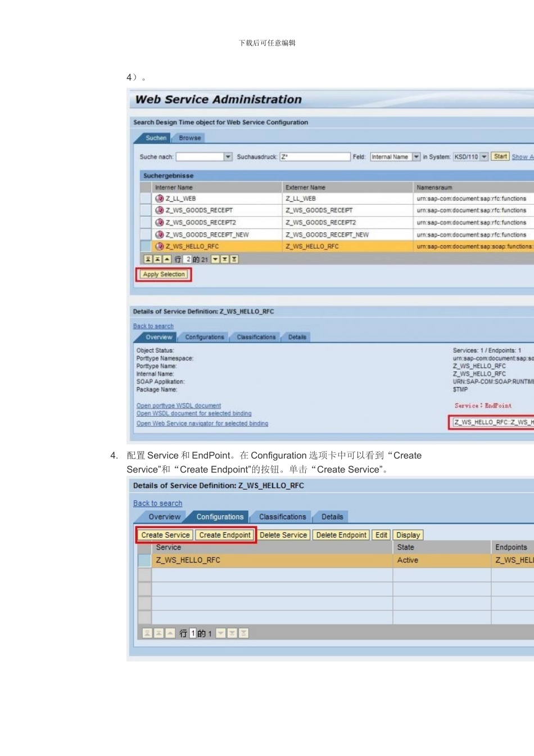Viewport: 534px width, 756px height.
Task: Jump to first row in search results pager
Action: pos(148,259)
